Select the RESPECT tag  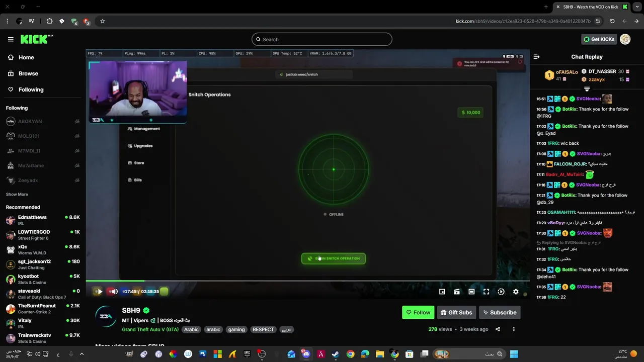click(x=263, y=329)
